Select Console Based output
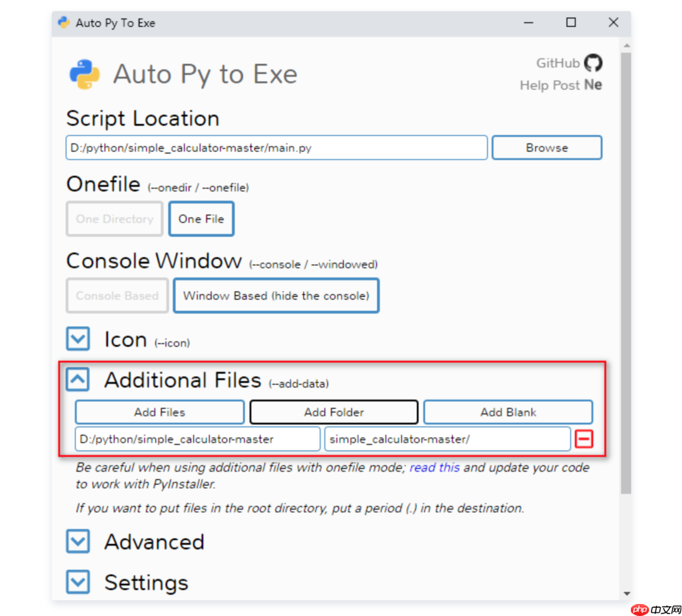 117,296
